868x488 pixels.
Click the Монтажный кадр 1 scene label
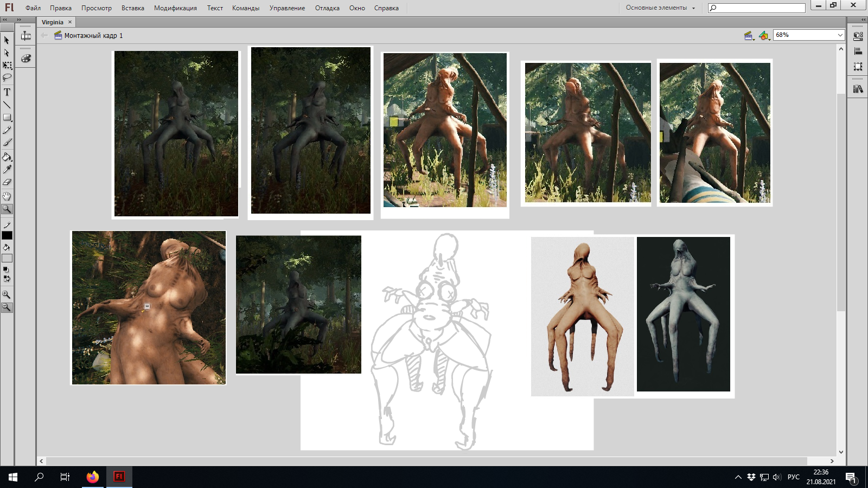[x=93, y=36]
